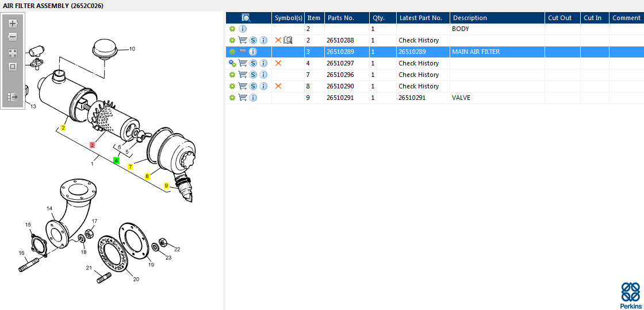Sort by the Item column header

tap(314, 18)
